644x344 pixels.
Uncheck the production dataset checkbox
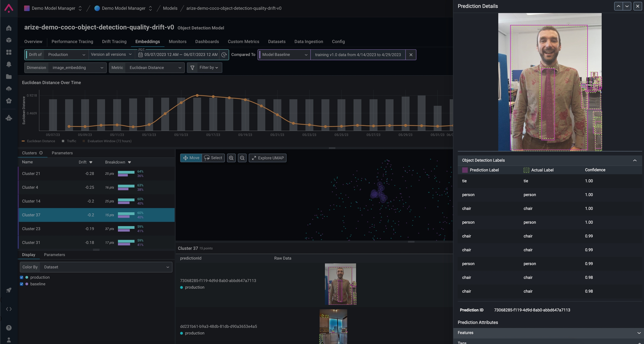pyautogui.click(x=22, y=277)
